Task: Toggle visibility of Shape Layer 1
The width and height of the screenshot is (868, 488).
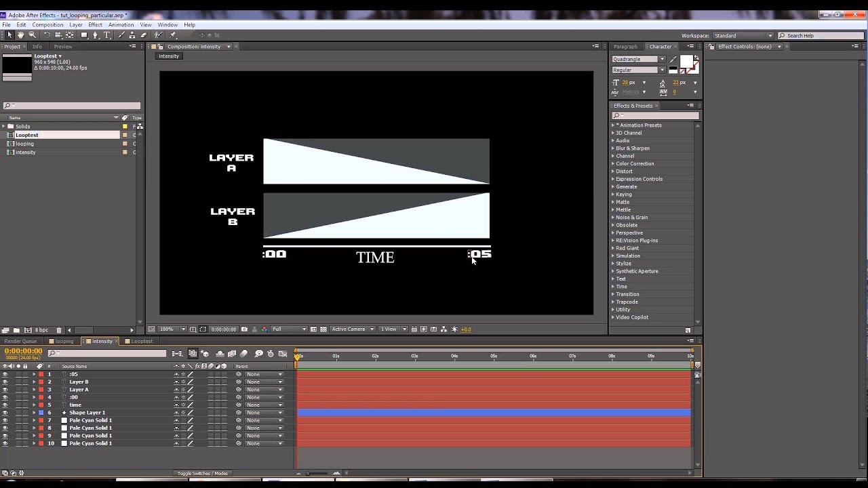Action: (x=5, y=413)
